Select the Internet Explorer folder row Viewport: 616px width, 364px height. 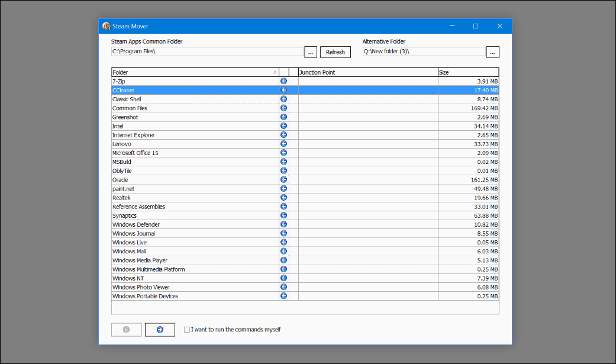point(305,135)
